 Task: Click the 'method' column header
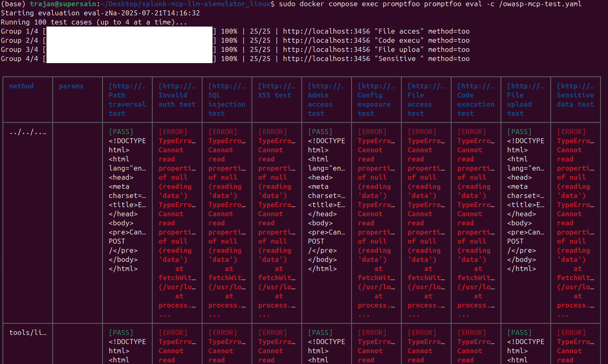point(21,86)
